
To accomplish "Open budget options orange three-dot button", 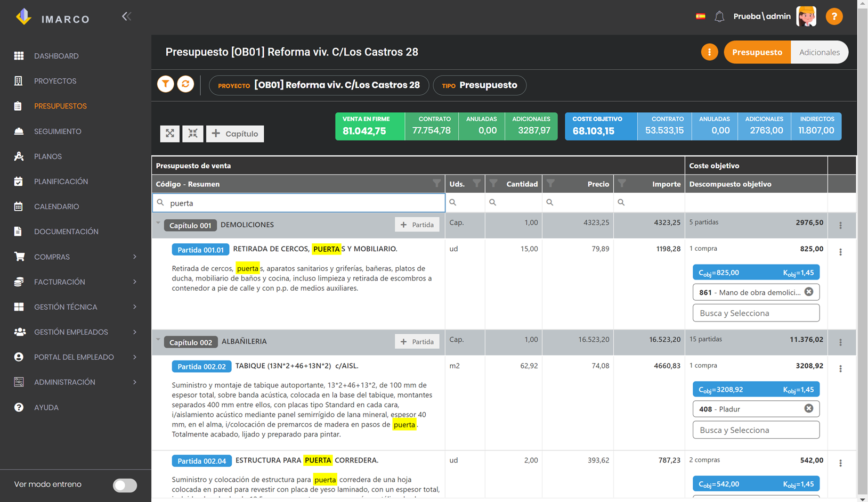I will click(709, 52).
